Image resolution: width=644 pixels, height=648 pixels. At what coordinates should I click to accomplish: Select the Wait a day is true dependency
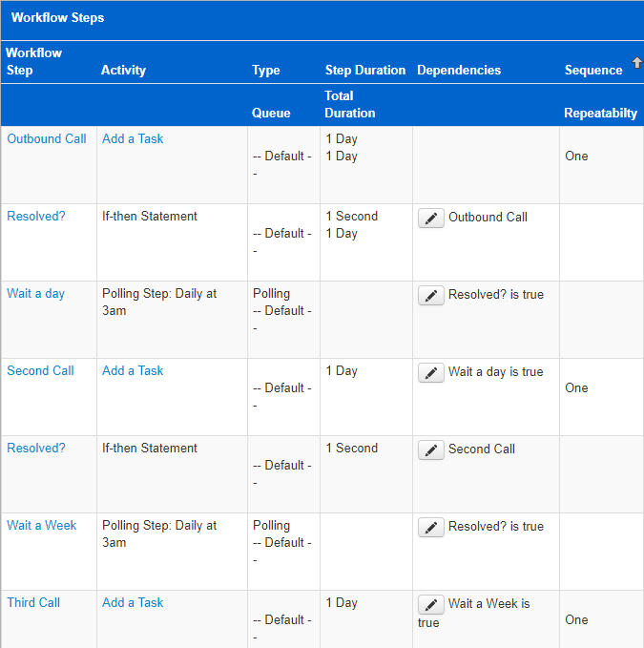pos(496,371)
